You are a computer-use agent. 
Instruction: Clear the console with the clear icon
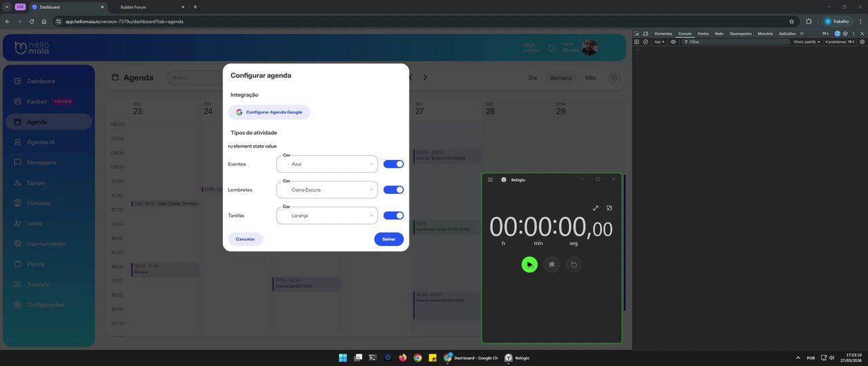pos(646,42)
